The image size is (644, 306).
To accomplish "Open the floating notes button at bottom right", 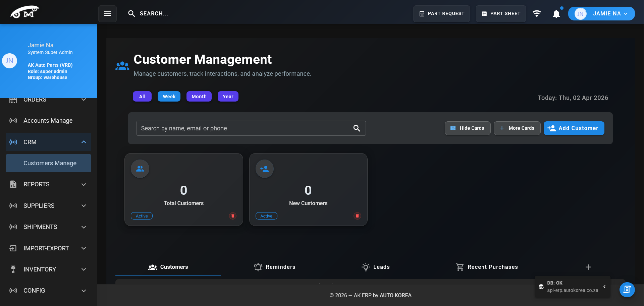I will (x=627, y=290).
